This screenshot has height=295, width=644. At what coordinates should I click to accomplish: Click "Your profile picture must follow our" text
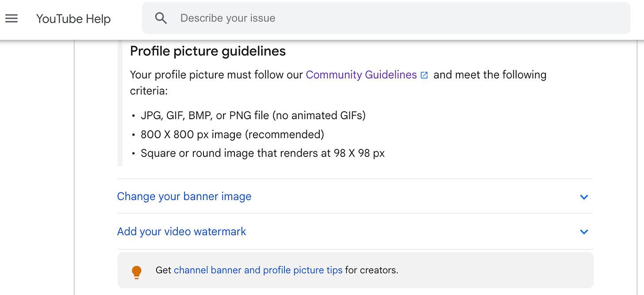click(x=216, y=75)
